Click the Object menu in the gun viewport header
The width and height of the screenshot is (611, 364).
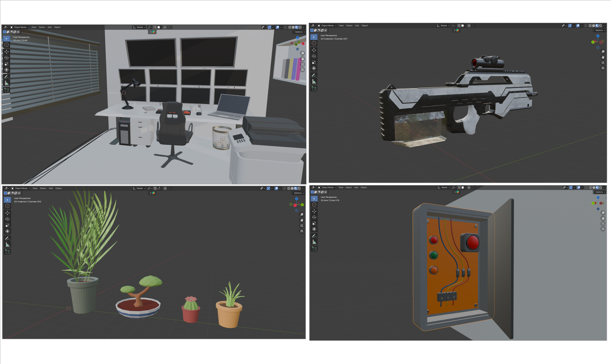click(365, 26)
